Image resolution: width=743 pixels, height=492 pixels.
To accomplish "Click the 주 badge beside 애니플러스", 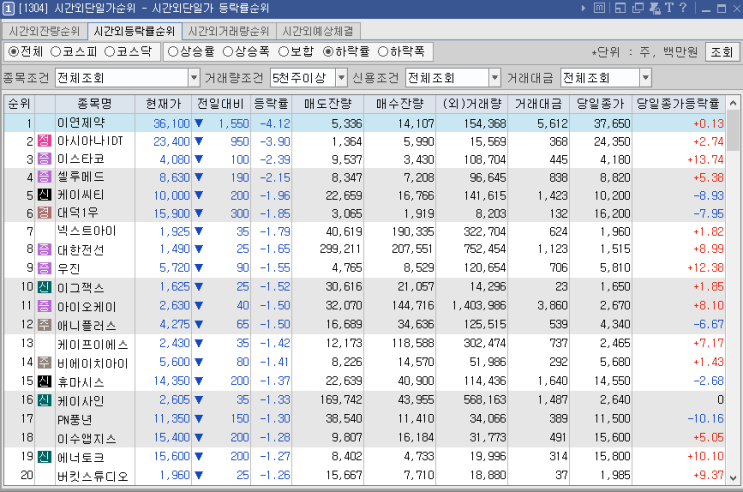I will tap(44, 325).
